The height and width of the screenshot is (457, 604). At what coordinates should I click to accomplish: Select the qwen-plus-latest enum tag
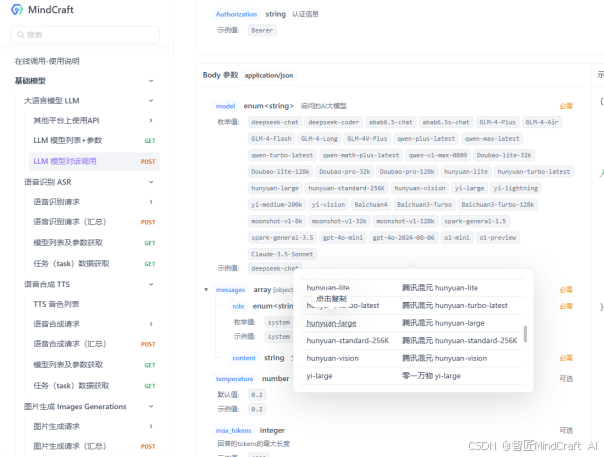point(426,139)
